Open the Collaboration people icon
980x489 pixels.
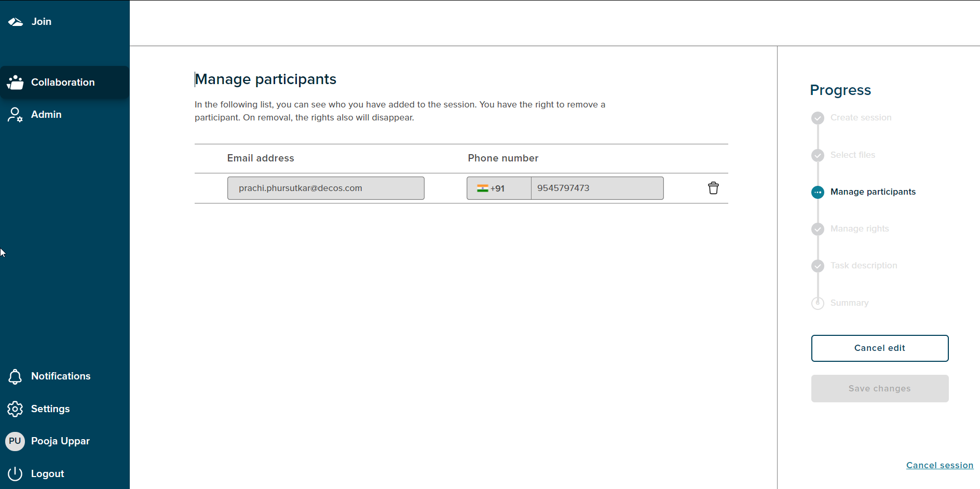point(16,82)
